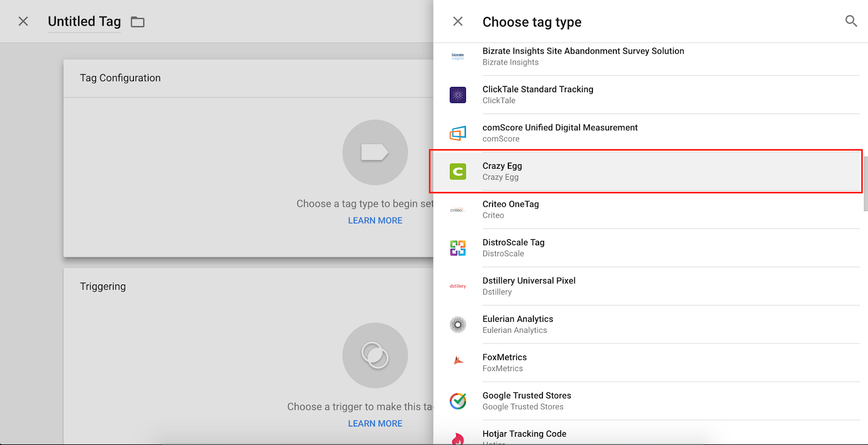This screenshot has height=445, width=868.
Task: Choose the Crazy Egg tag type
Action: click(647, 171)
